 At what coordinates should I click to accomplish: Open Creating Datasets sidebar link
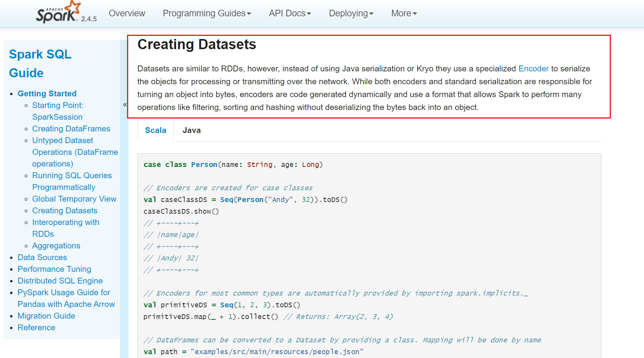[x=65, y=211]
